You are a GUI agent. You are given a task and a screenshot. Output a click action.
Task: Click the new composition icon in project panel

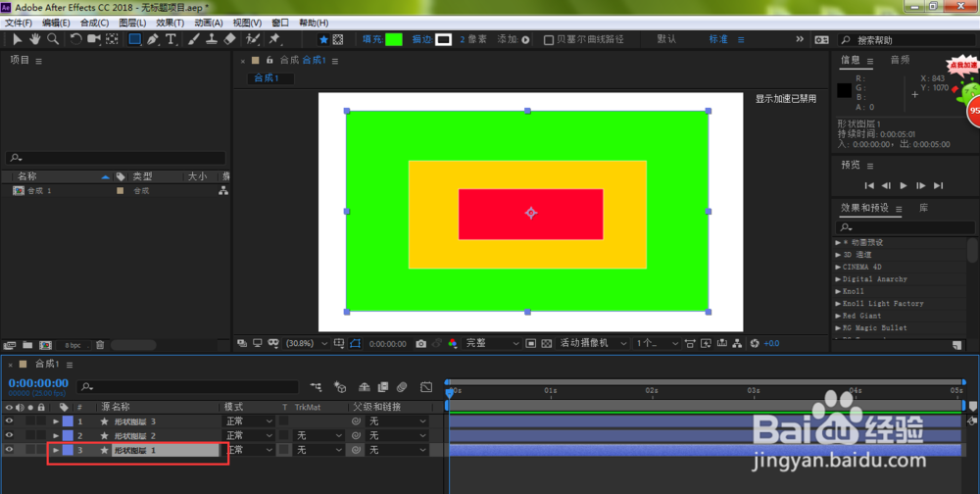tap(45, 345)
